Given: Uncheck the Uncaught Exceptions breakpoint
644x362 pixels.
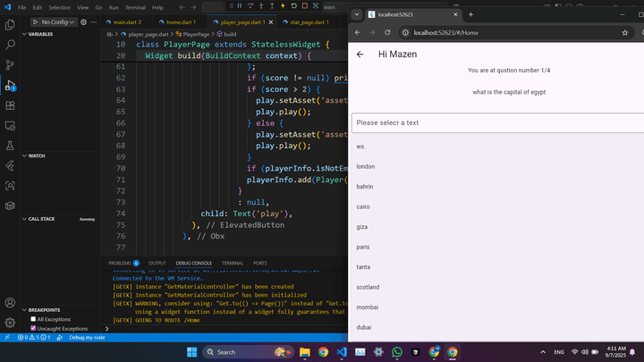Looking at the screenshot, I should (34, 328).
